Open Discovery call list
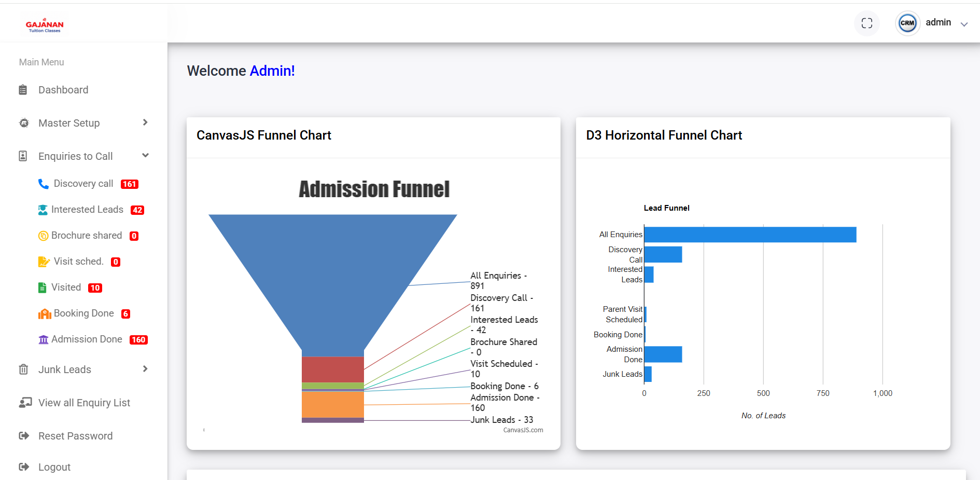This screenshot has height=480, width=980. pos(83,184)
